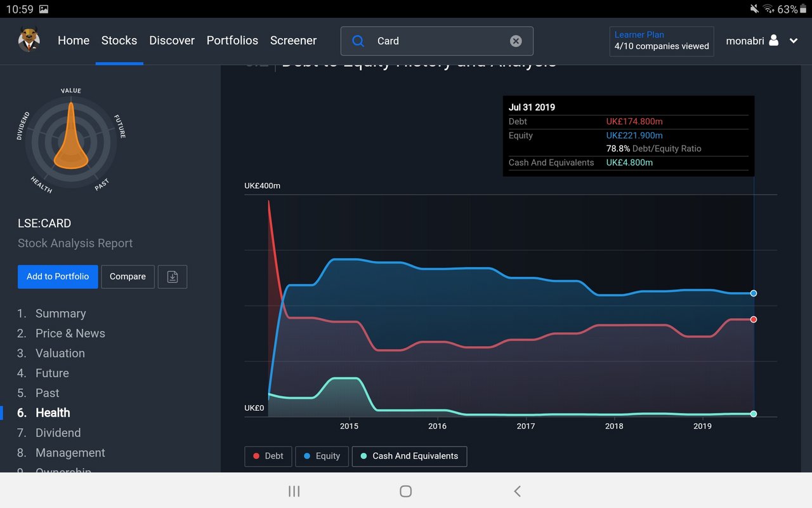Click the blue Equity end data point
The height and width of the screenshot is (508, 812).
(x=754, y=293)
